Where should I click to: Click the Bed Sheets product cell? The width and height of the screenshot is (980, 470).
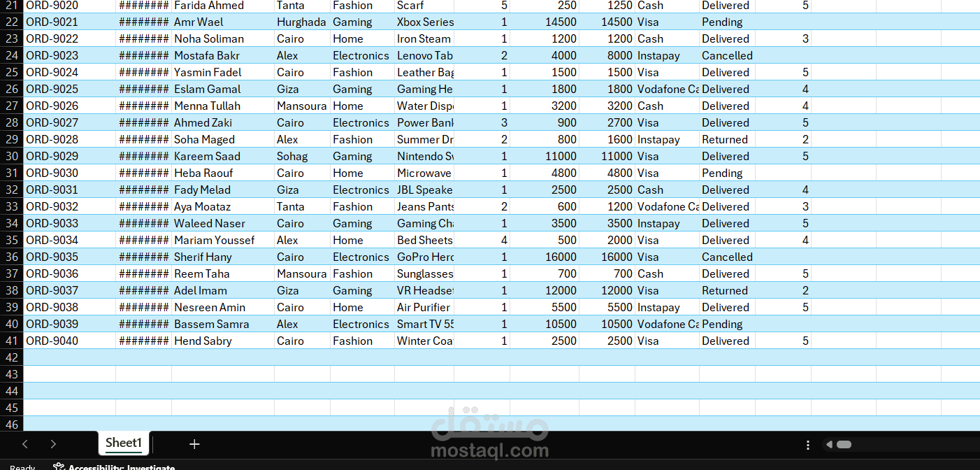click(424, 240)
